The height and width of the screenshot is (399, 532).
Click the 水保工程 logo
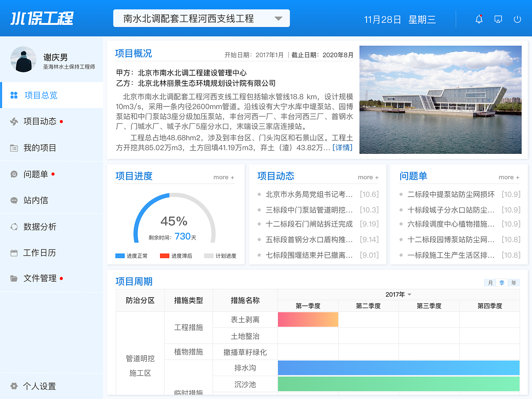tap(42, 18)
